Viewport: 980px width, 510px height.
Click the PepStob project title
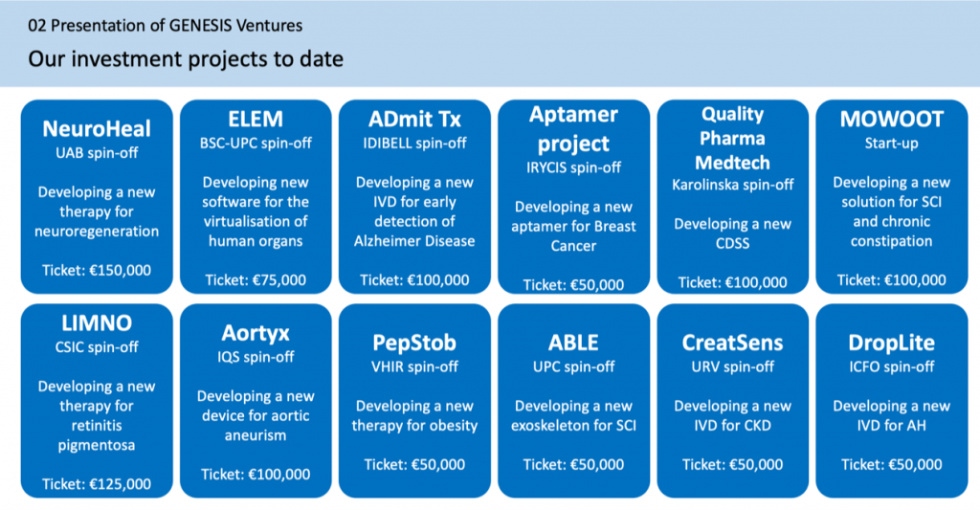click(414, 343)
